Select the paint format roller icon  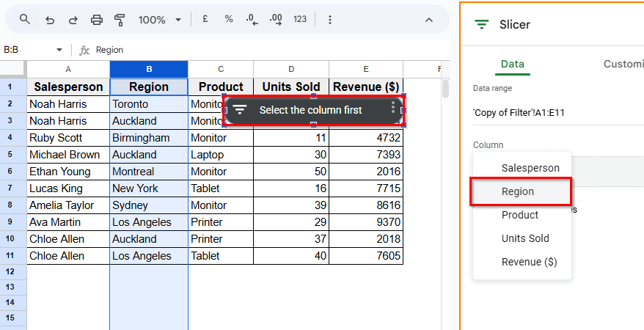point(120,20)
